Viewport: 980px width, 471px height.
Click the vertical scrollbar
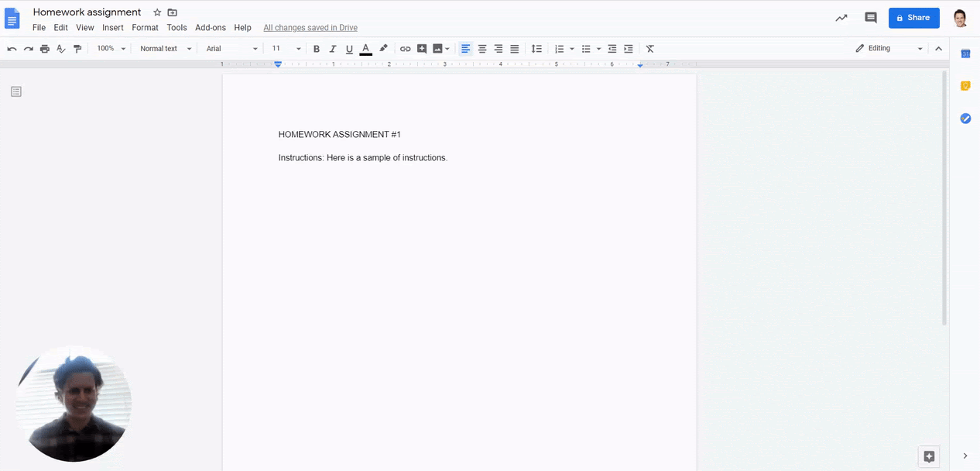[944, 198]
